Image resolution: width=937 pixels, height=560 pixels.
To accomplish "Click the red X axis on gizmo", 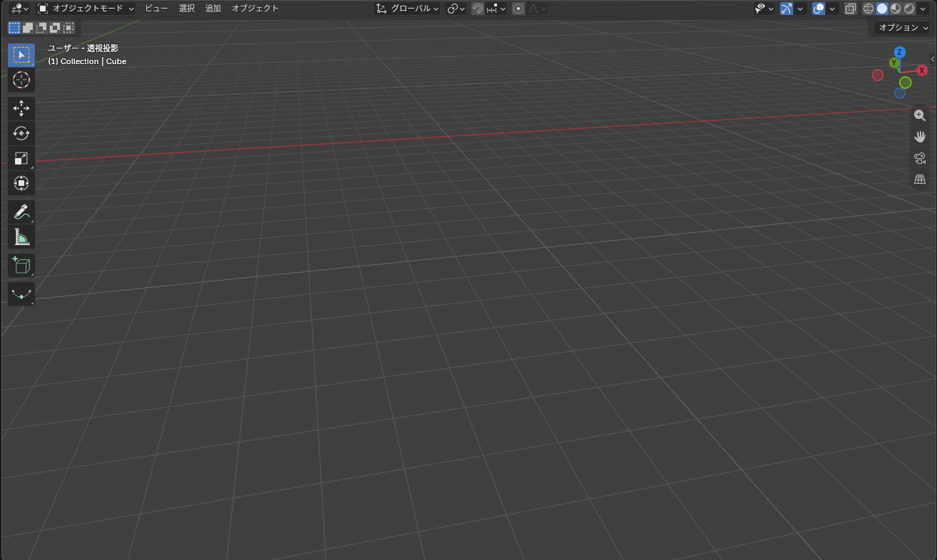I will [922, 71].
